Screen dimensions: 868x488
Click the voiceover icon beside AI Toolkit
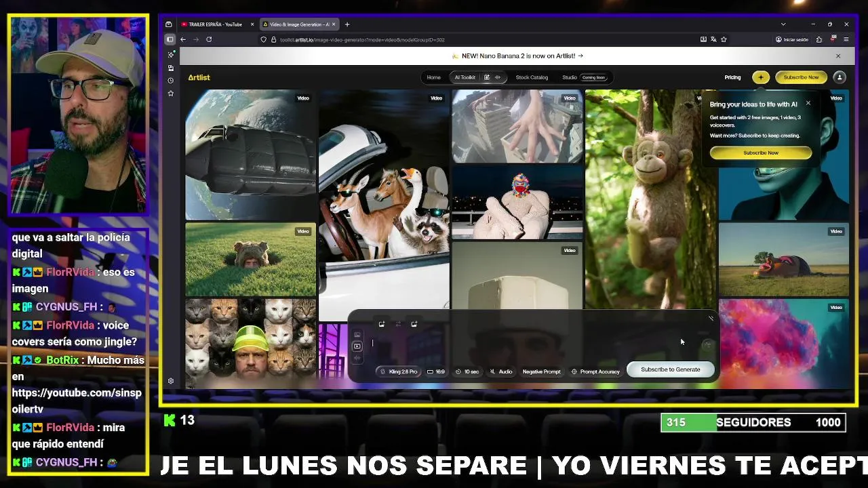tap(497, 77)
